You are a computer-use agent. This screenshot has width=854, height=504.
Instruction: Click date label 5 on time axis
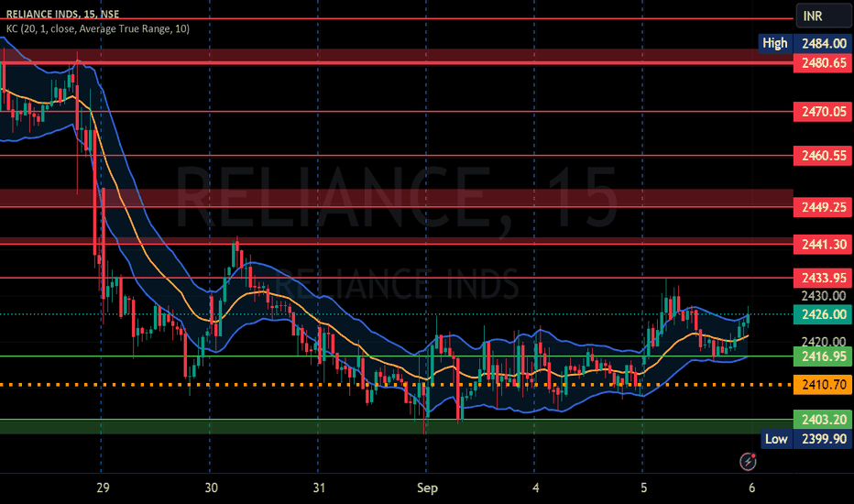pyautogui.click(x=644, y=488)
